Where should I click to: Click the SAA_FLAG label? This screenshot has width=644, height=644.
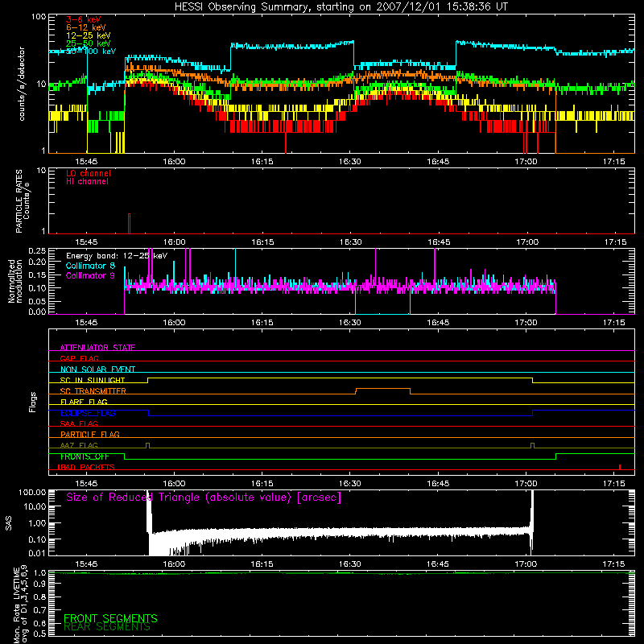pyautogui.click(x=79, y=423)
